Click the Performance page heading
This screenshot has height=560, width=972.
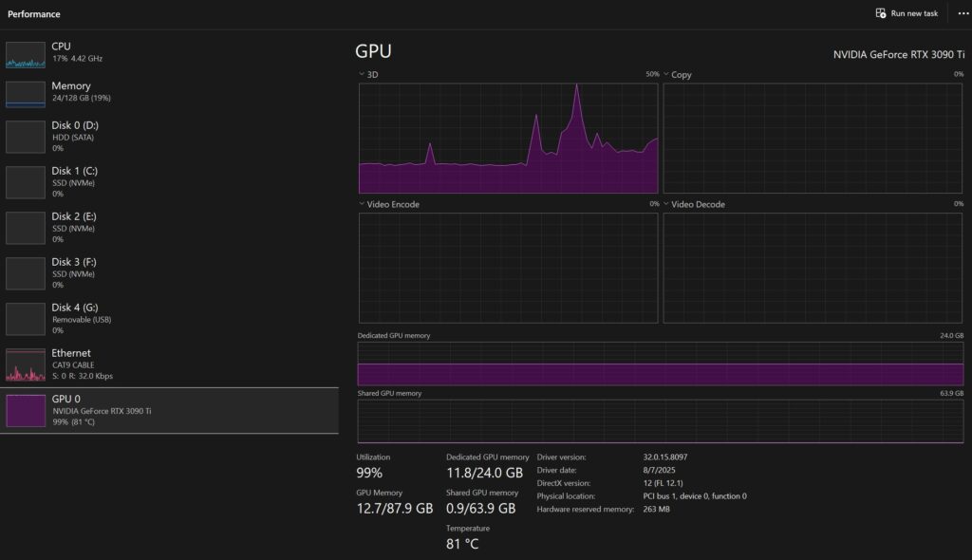point(34,14)
